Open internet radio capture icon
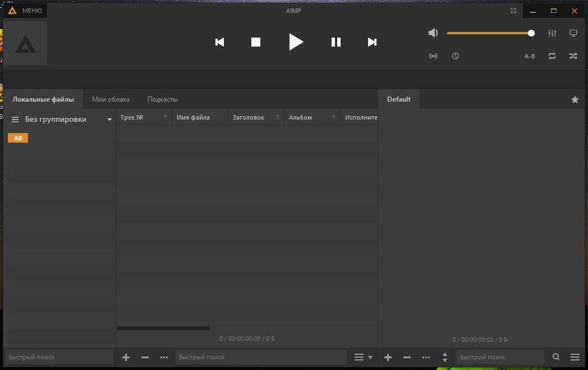Viewport: 588px width, 370px height. (x=433, y=56)
